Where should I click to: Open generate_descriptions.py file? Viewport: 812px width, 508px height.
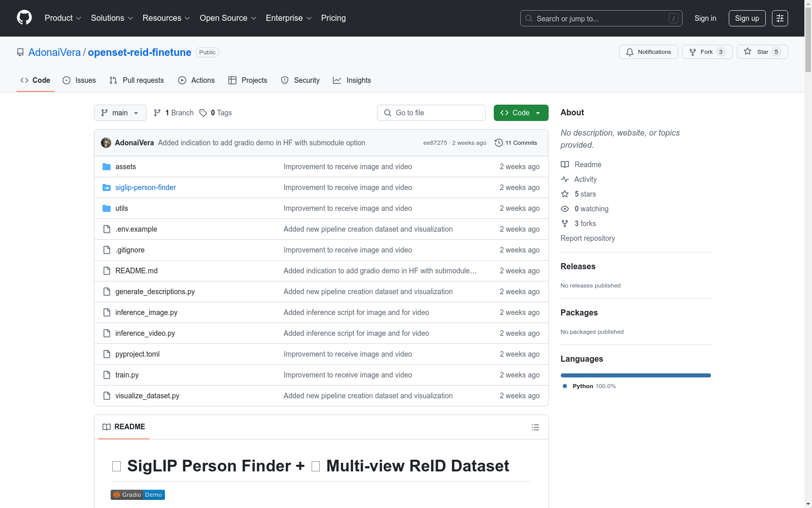155,292
